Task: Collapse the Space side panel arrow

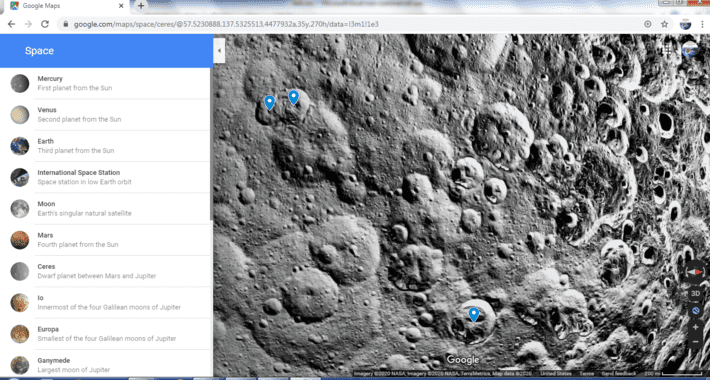Action: coord(219,51)
